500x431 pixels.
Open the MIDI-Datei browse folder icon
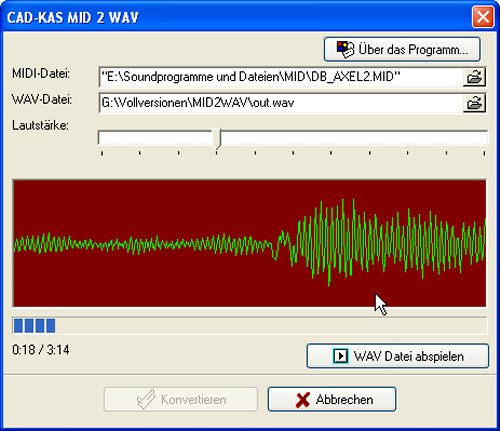click(x=474, y=77)
